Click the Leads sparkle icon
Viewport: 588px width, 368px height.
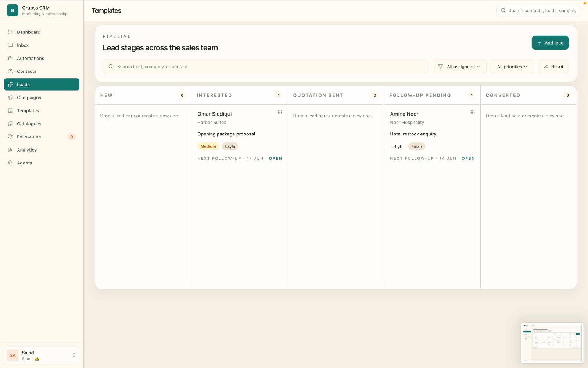point(10,84)
